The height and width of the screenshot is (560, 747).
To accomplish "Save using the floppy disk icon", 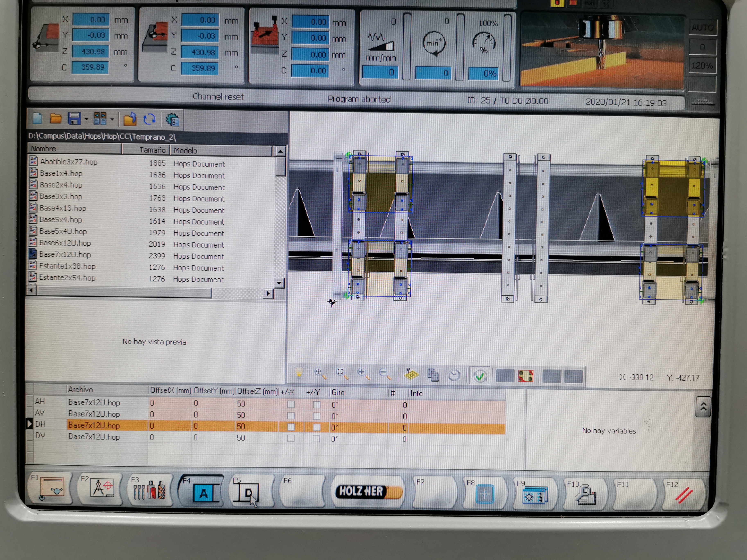I will click(74, 119).
